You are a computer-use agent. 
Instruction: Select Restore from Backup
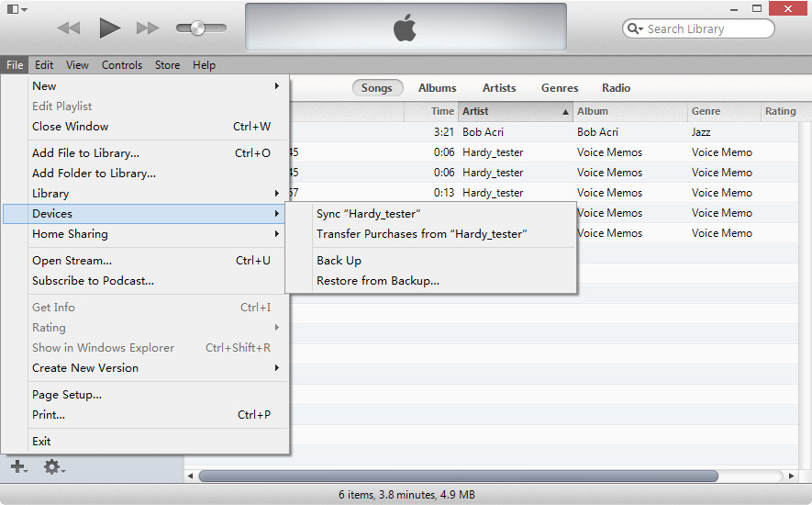coord(431,280)
